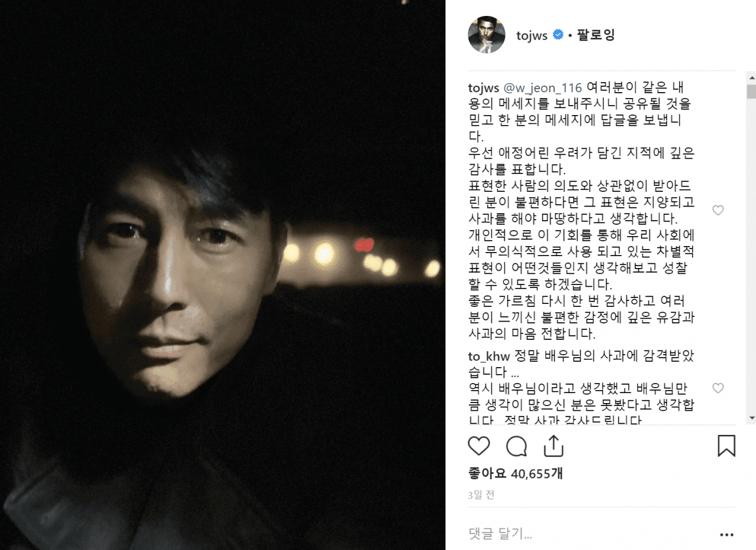Click the comments scrollbar thumb
The height and width of the screenshot is (550, 756).
[x=751, y=91]
